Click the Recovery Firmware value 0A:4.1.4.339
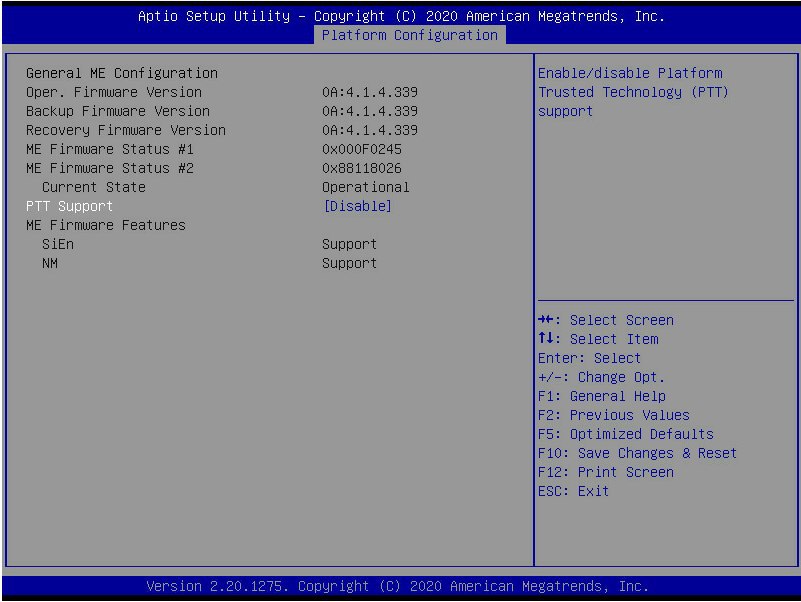This screenshot has height=602, width=801. (x=370, y=130)
